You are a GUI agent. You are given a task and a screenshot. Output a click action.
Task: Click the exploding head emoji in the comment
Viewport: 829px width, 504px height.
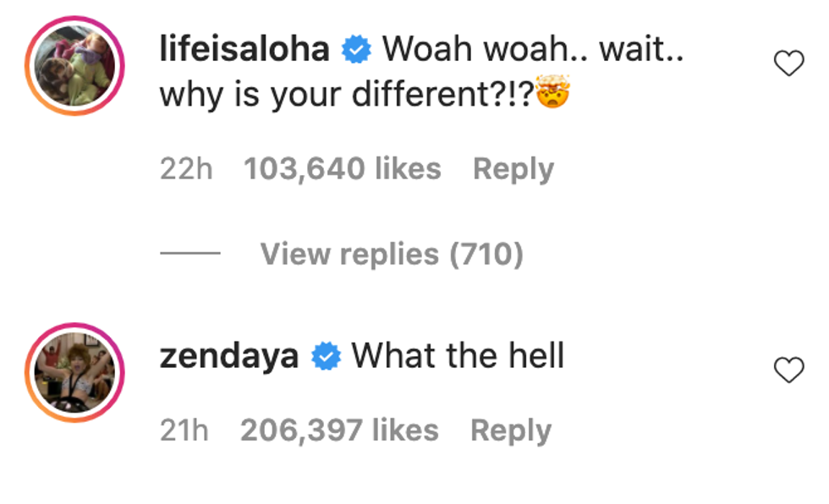click(554, 95)
